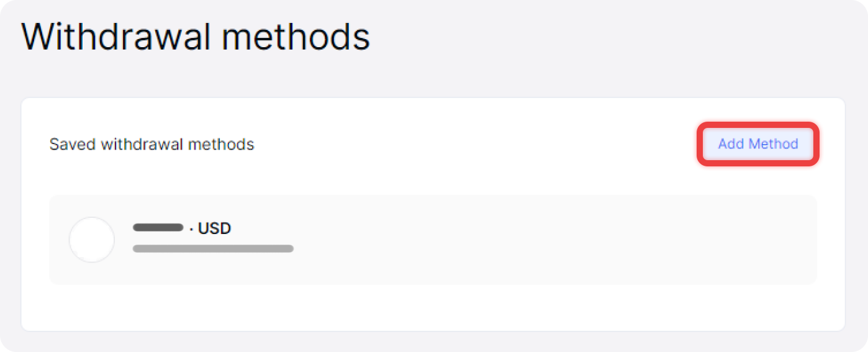This screenshot has height=352, width=868.
Task: Click the word Withdrawal in the page title
Action: (115, 37)
